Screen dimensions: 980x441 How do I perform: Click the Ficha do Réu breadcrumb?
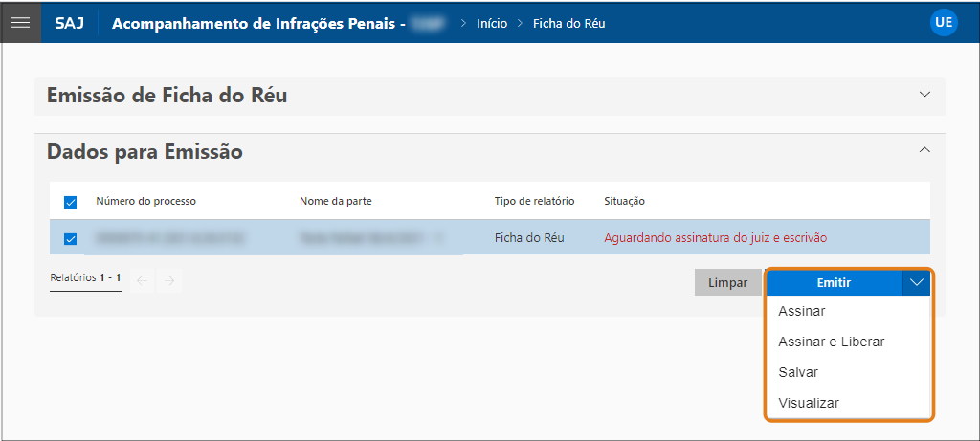[568, 23]
